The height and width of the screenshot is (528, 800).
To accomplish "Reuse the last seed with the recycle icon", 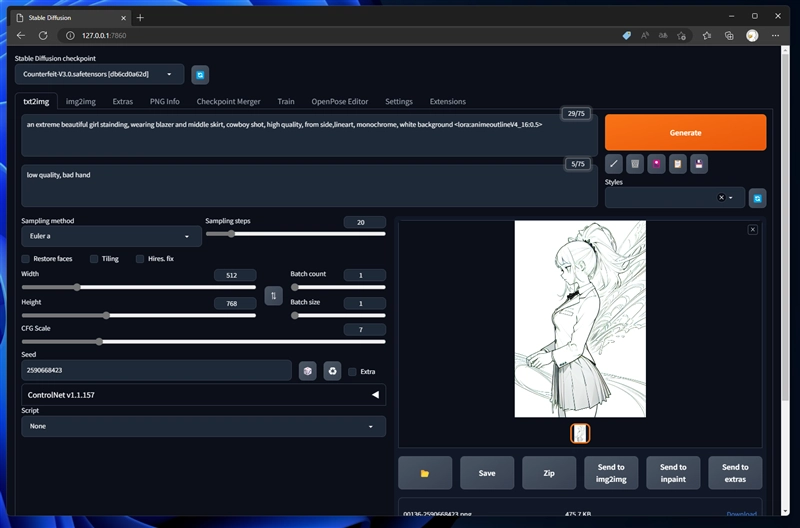I will tap(332, 371).
